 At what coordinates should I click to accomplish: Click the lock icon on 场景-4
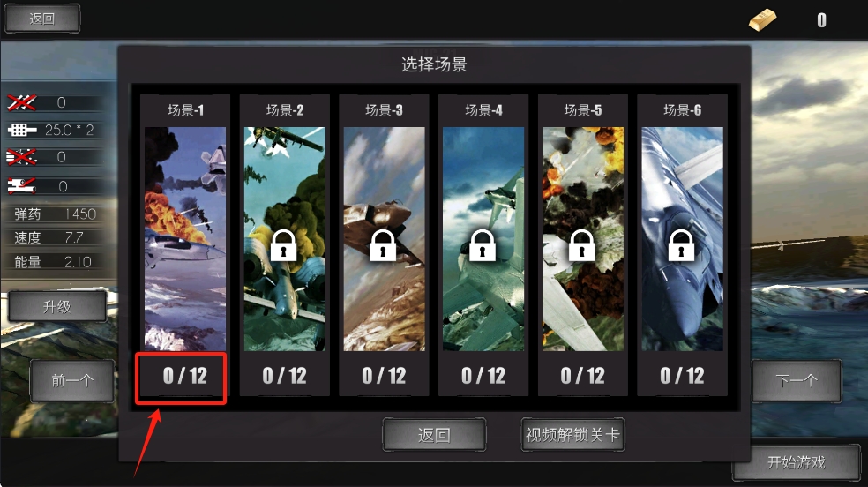[483, 245]
